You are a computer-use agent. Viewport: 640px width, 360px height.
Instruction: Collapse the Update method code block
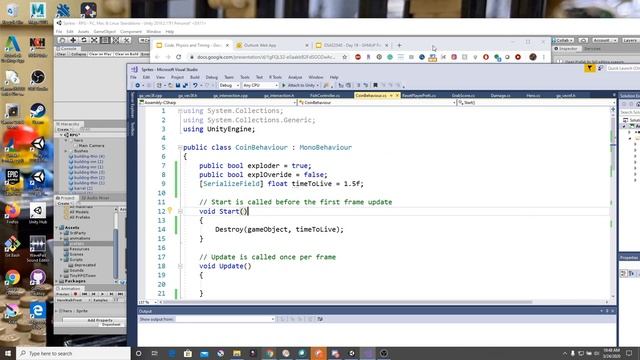click(x=180, y=266)
